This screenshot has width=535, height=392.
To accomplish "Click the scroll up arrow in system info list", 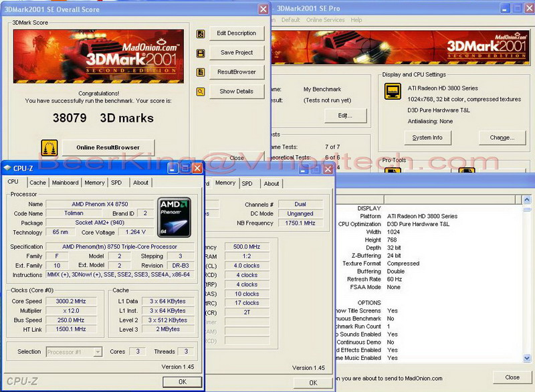I will click(527, 199).
